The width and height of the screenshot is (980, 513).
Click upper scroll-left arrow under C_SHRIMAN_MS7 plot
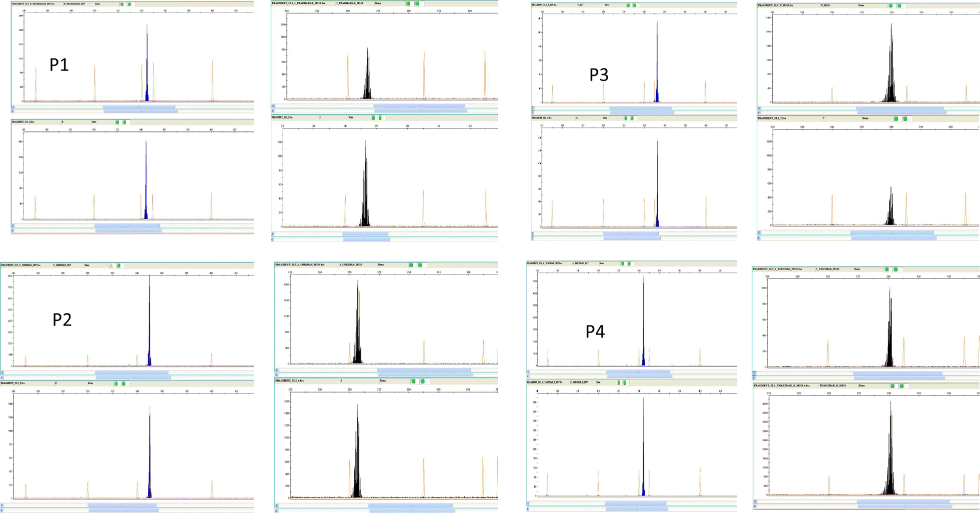point(3,372)
